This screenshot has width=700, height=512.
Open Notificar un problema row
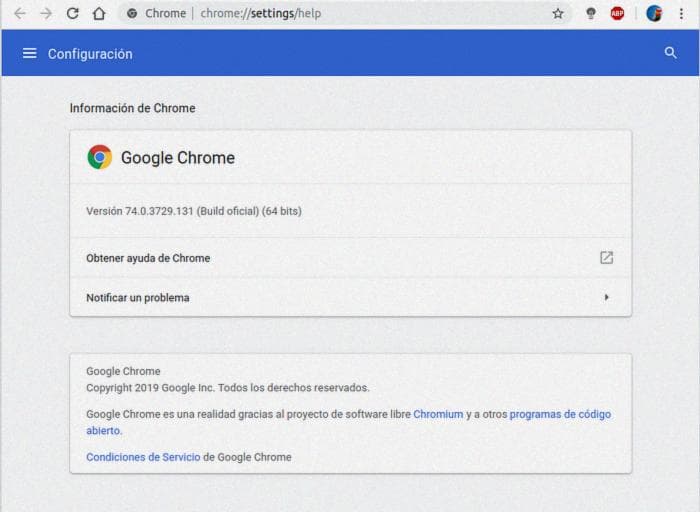point(350,297)
